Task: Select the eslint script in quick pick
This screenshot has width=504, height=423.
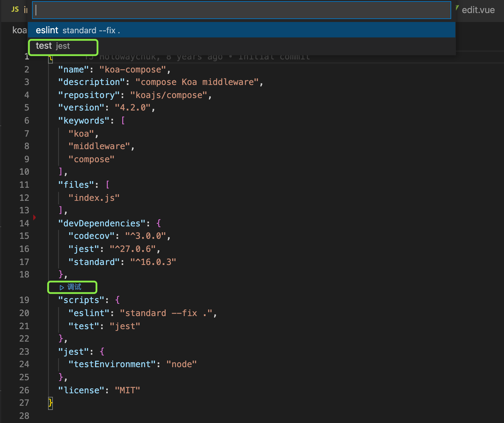Action: point(242,30)
